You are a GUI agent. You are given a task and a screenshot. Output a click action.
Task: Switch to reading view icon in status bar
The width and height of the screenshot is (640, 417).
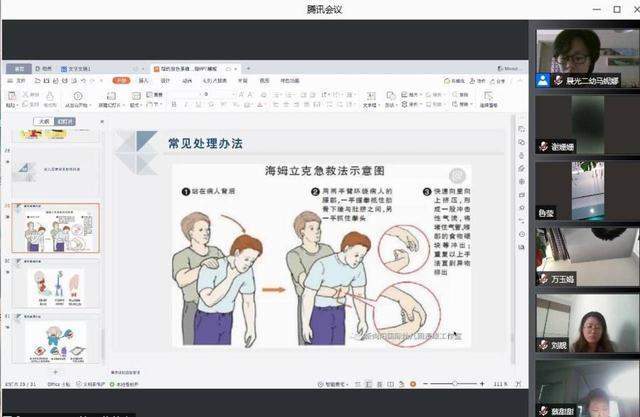coord(391,384)
